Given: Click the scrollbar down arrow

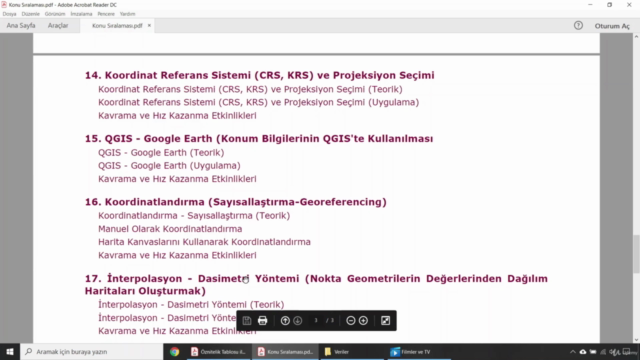Looking at the screenshot, I should coord(636,340).
